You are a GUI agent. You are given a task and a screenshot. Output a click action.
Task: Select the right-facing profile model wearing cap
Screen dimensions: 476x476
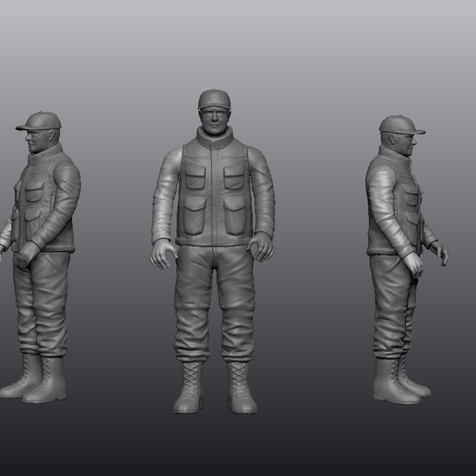[x=407, y=260]
